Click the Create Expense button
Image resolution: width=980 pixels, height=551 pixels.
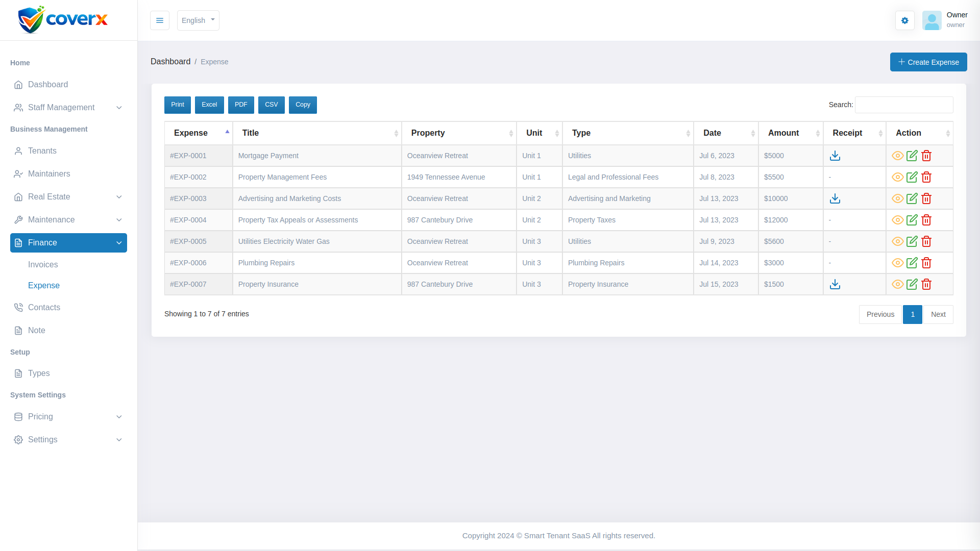(928, 62)
